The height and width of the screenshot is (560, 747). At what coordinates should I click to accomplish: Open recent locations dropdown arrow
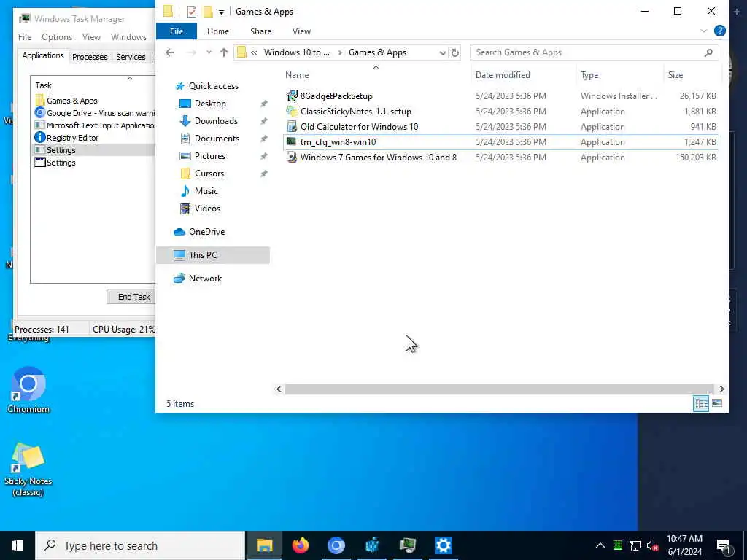pos(209,52)
